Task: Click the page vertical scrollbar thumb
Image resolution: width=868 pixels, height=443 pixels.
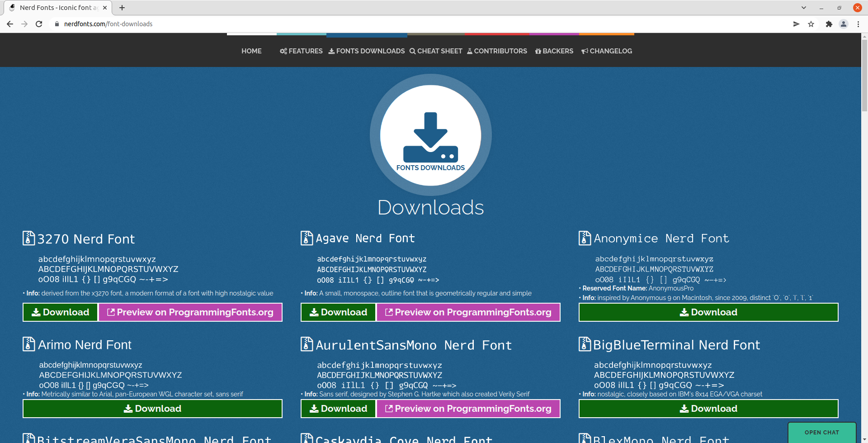Action: (x=864, y=75)
